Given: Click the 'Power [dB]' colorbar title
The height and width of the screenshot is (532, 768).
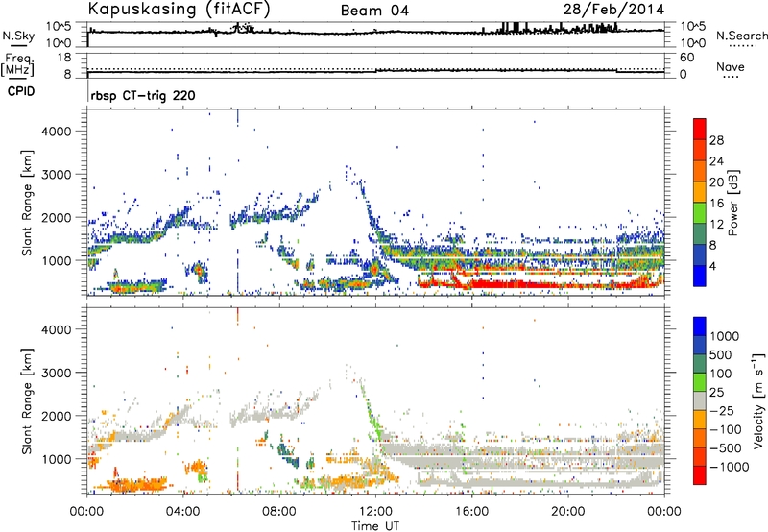Looking at the screenshot, I should pyautogui.click(x=732, y=203).
